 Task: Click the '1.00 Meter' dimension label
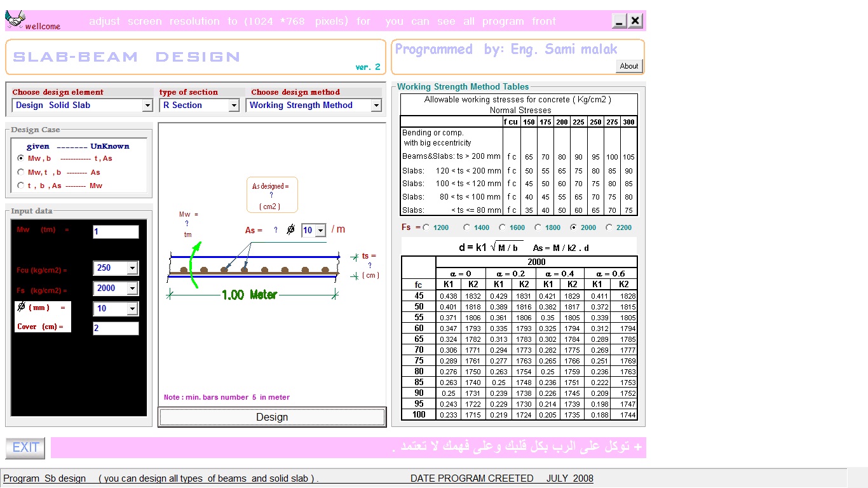(249, 295)
